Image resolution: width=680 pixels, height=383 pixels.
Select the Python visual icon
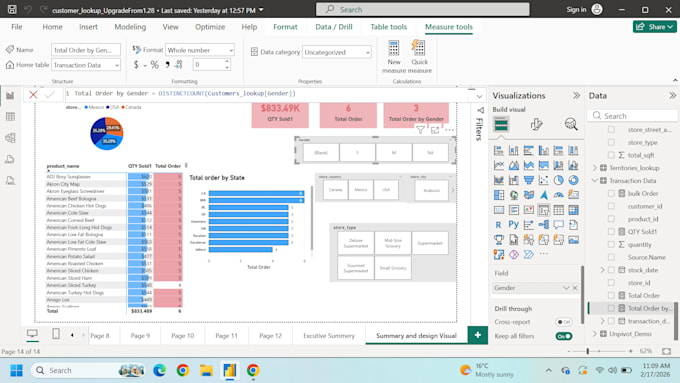[x=513, y=225]
